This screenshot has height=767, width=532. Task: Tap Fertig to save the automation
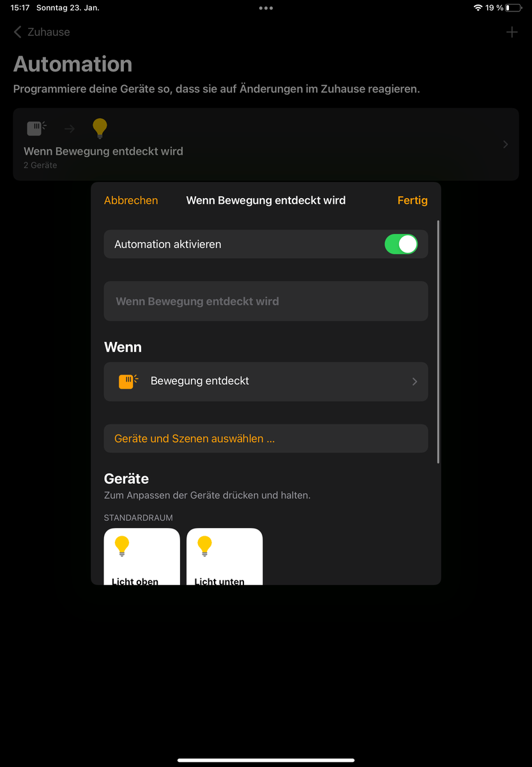click(x=413, y=200)
